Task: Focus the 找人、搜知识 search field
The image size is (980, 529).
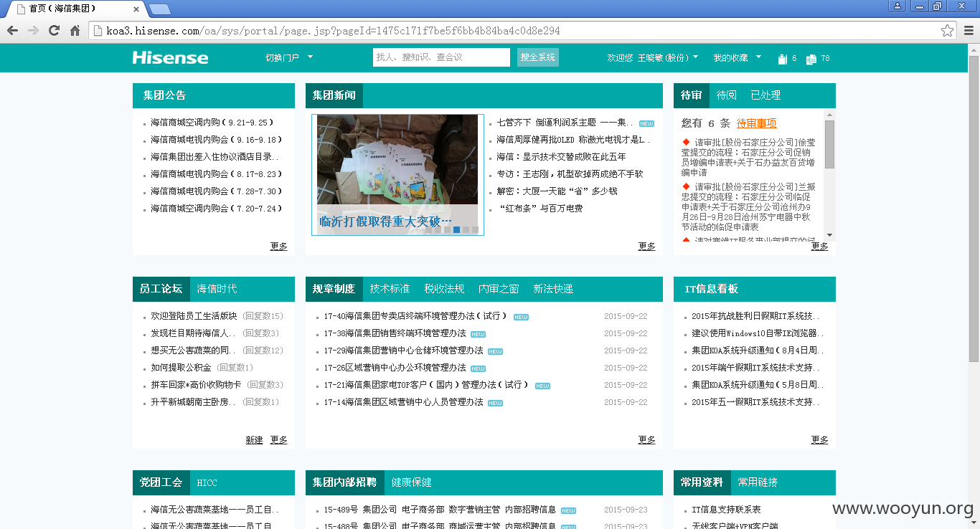Action: (441, 57)
